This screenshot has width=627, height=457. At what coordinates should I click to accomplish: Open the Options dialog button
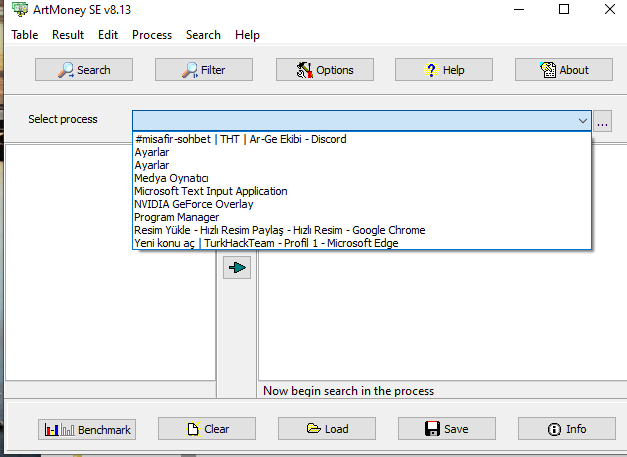(x=325, y=70)
